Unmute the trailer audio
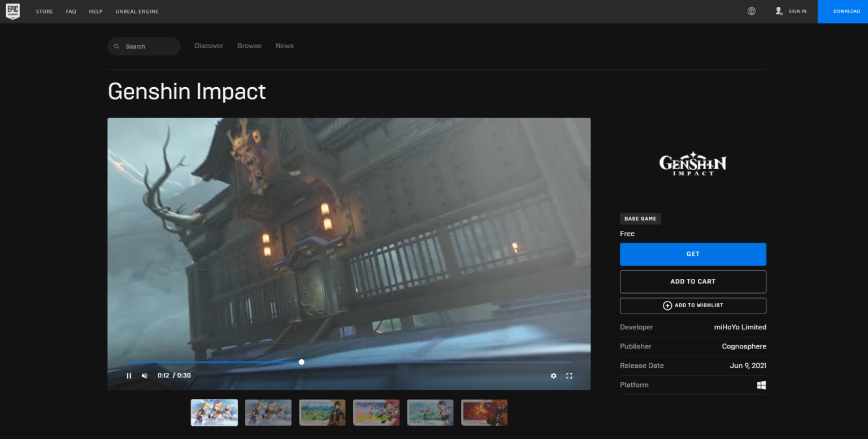This screenshot has width=868, height=439. pos(145,375)
